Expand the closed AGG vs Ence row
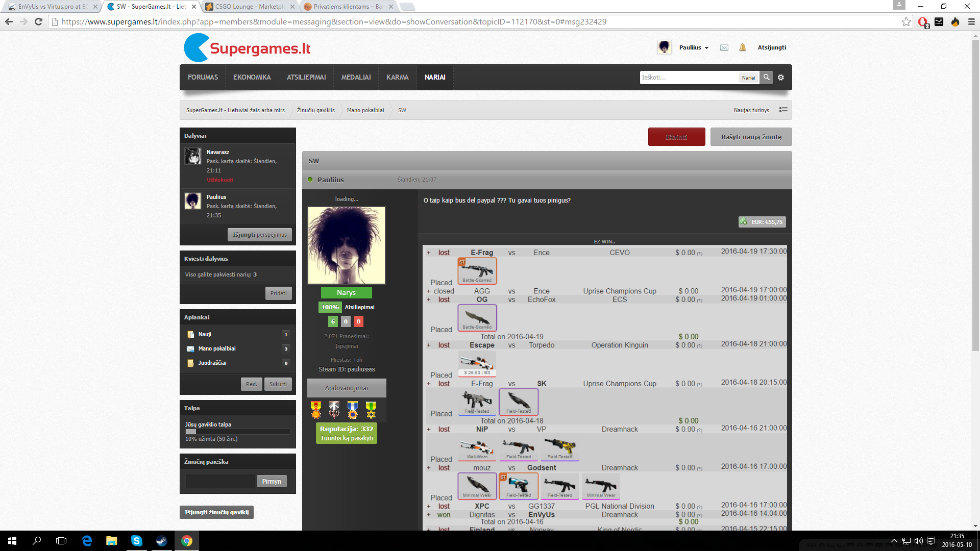 point(429,291)
